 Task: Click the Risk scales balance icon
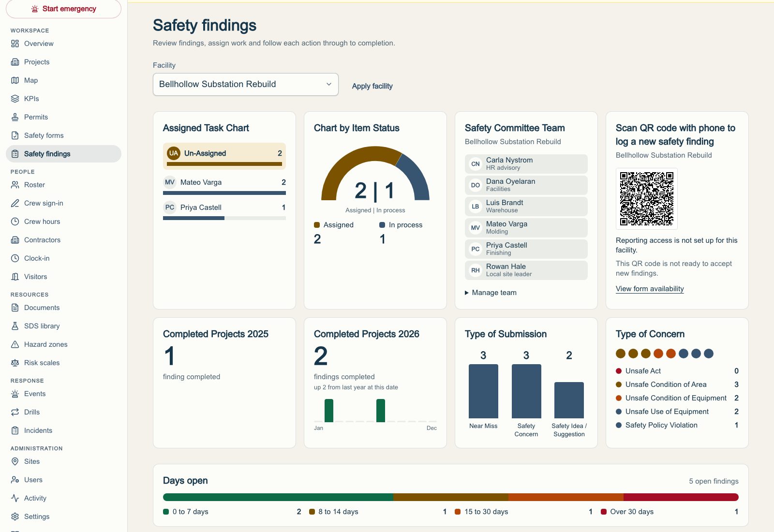point(15,363)
